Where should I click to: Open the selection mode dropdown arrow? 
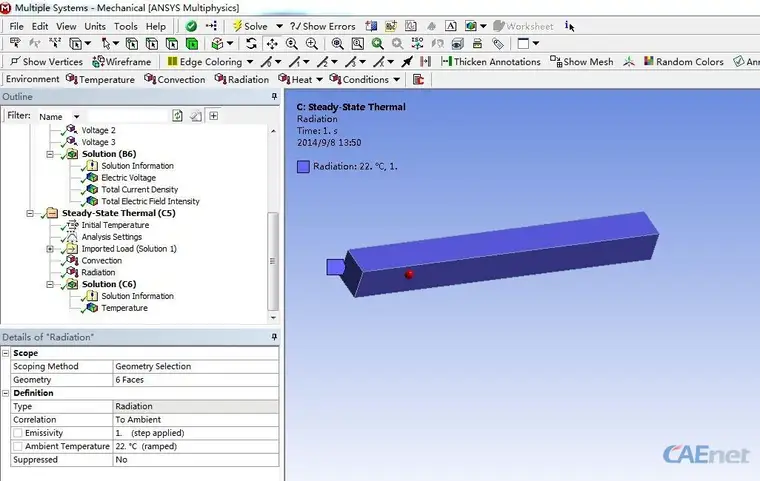click(x=116, y=44)
